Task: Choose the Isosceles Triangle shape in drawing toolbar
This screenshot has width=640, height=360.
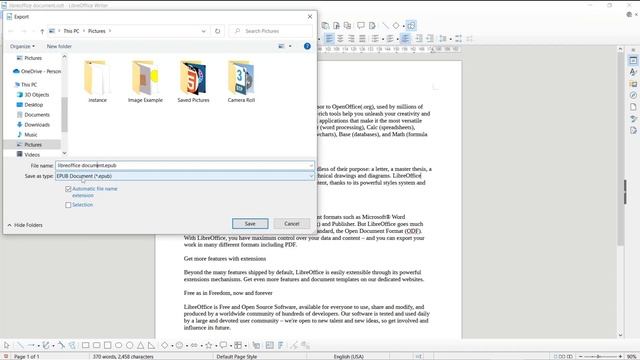Action: [x=140, y=345]
